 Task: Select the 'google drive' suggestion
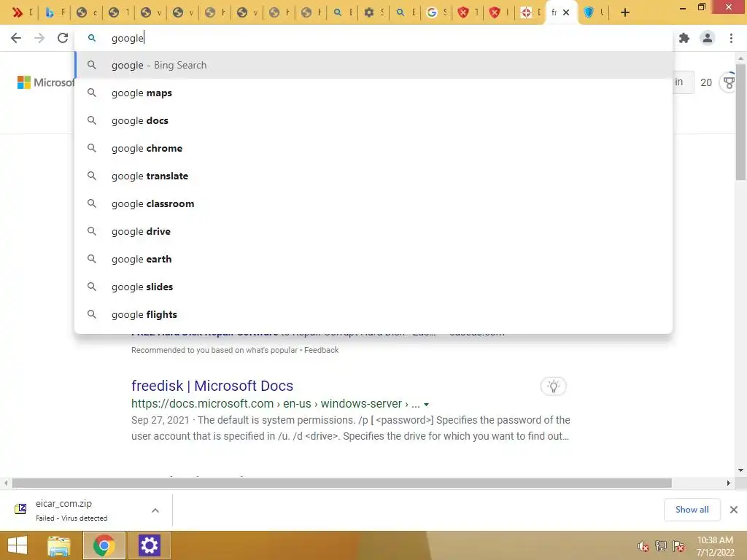[374, 231]
